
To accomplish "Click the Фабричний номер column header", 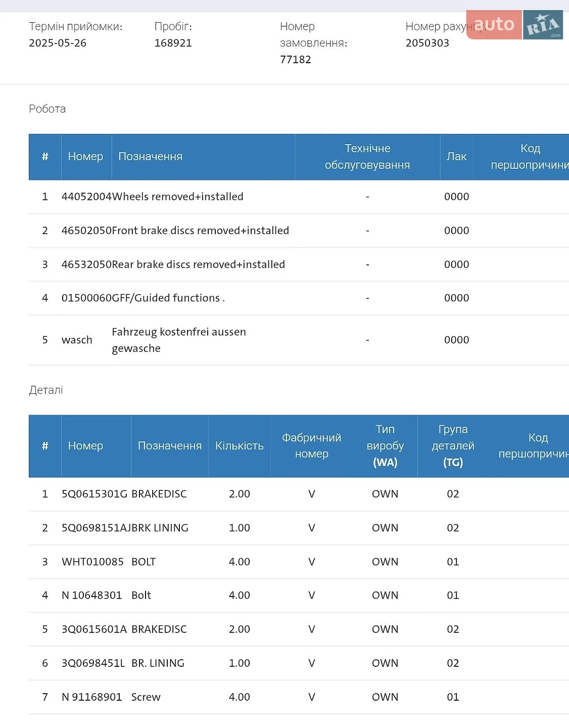I will pyautogui.click(x=311, y=446).
